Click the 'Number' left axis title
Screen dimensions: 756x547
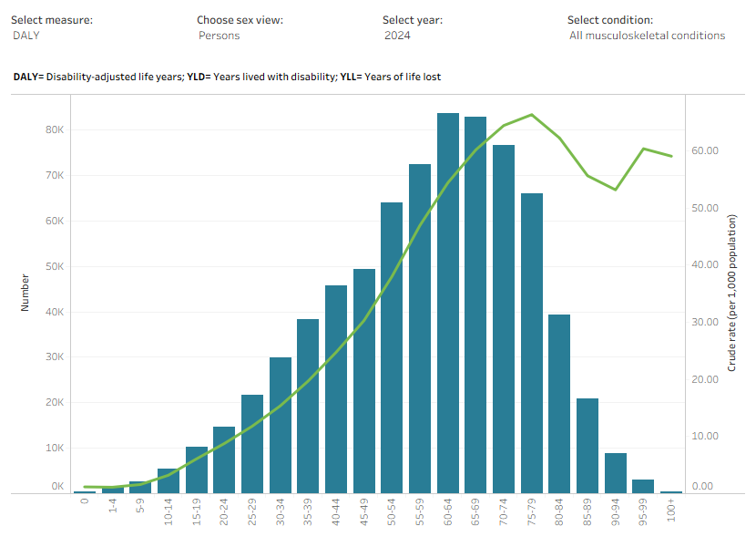click(x=25, y=293)
